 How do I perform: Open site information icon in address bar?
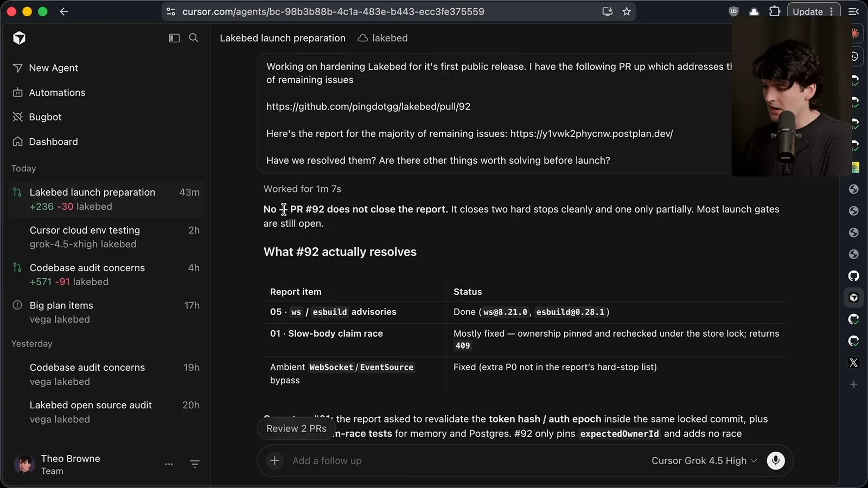[x=171, y=11]
